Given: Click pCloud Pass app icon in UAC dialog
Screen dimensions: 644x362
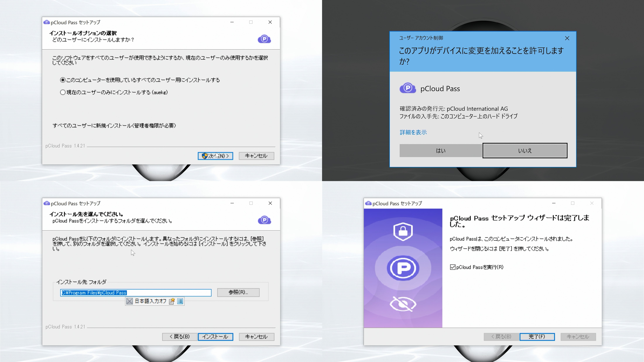Looking at the screenshot, I should [408, 88].
